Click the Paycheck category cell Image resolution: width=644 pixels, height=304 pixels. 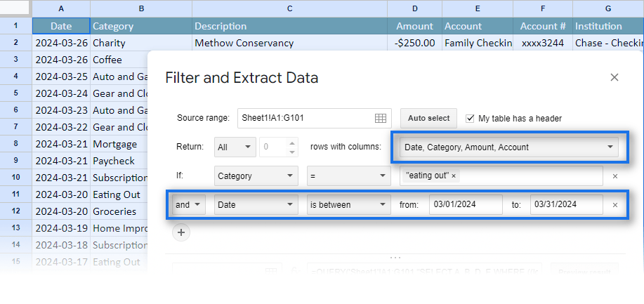coord(119,161)
